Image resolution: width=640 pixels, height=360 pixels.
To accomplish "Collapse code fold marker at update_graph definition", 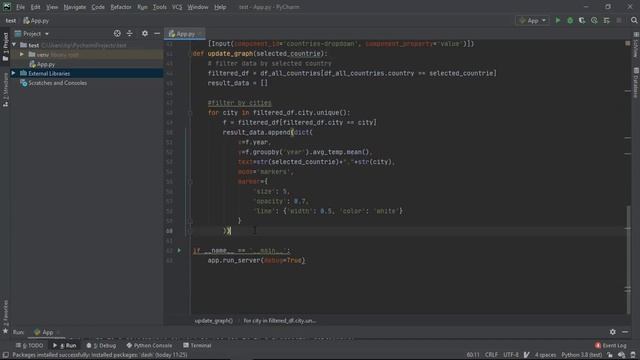I will (x=190, y=53).
